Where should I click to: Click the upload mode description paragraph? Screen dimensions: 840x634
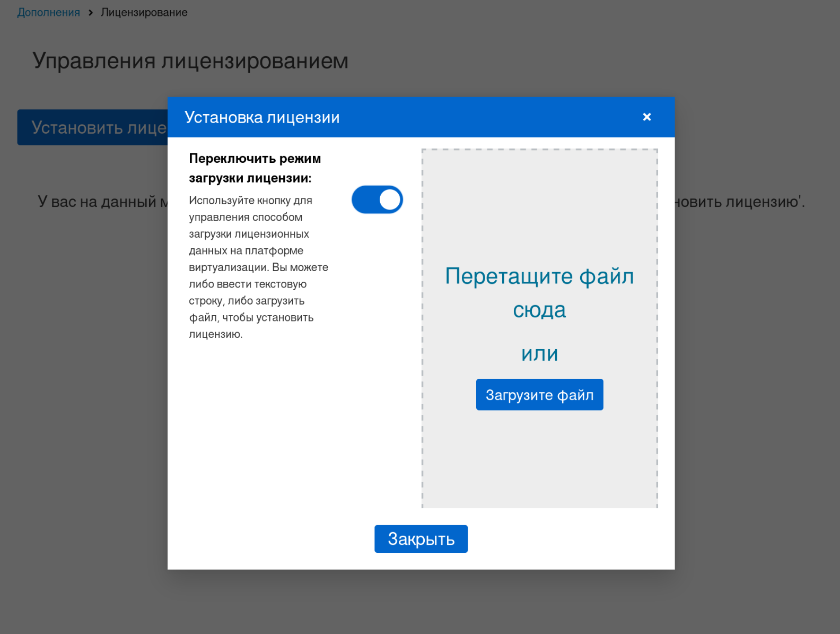pyautogui.click(x=258, y=267)
